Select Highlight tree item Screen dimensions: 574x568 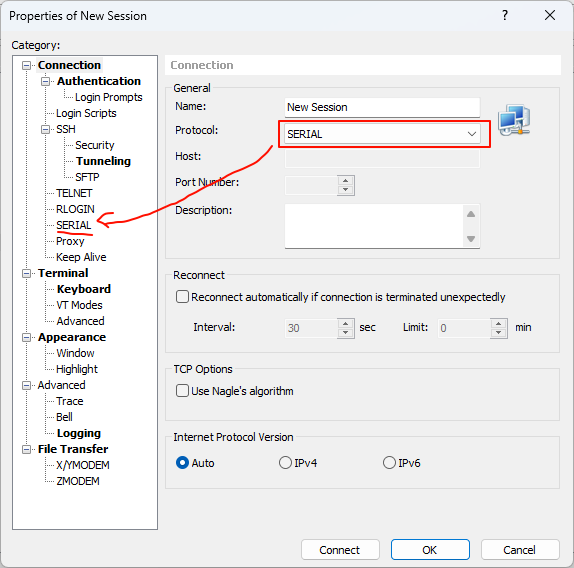coord(77,369)
